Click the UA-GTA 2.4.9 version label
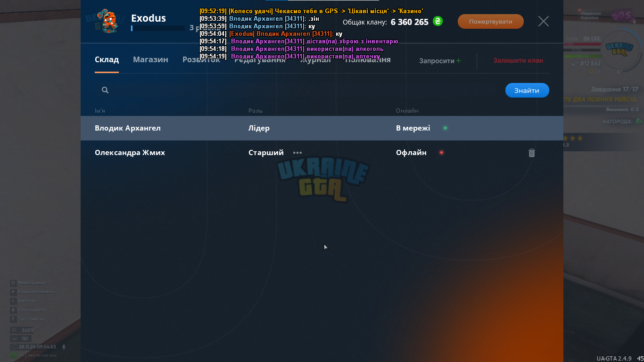 614,358
